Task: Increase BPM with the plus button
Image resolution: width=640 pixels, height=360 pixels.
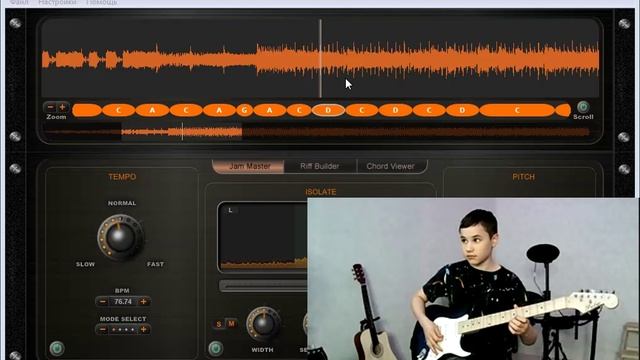Action: pyautogui.click(x=143, y=302)
